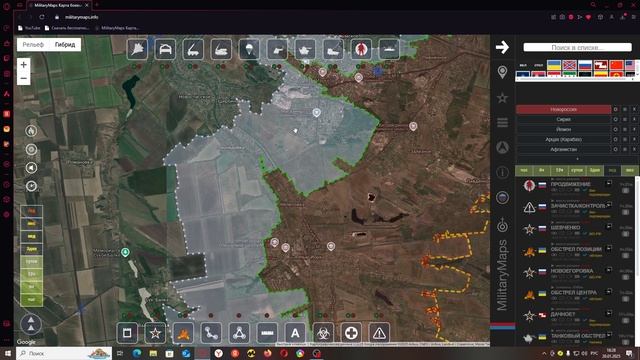Click the orange explosion marker tool
Image resolution: width=640 pixels, height=360 pixels.
183,333
